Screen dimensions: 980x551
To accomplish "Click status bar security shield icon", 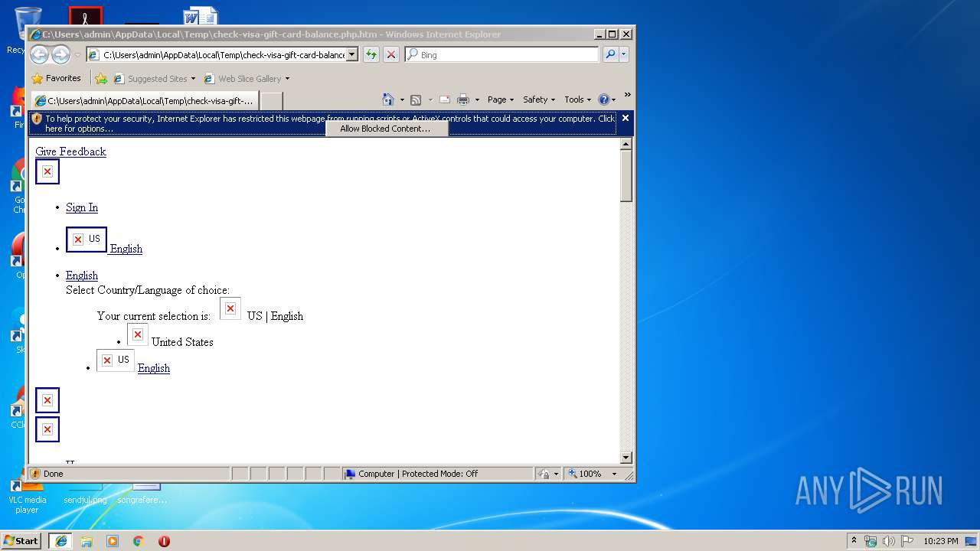I will (35, 474).
